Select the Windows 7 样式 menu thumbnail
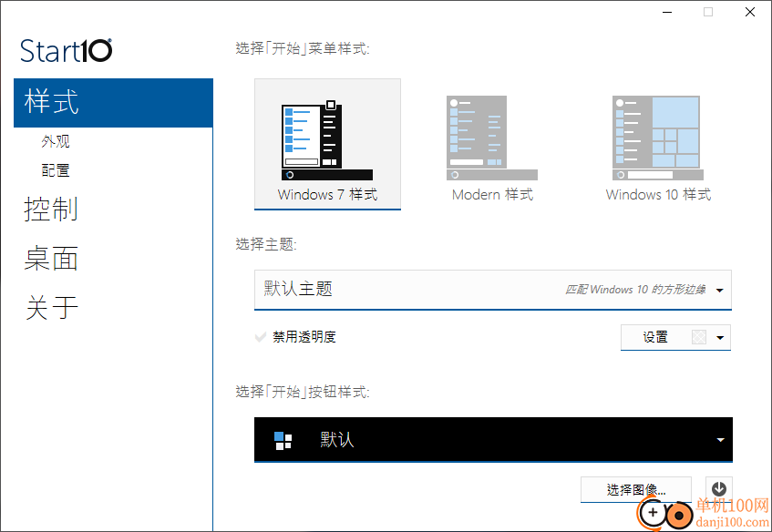Screen dimensions: 772x532 click(327, 144)
